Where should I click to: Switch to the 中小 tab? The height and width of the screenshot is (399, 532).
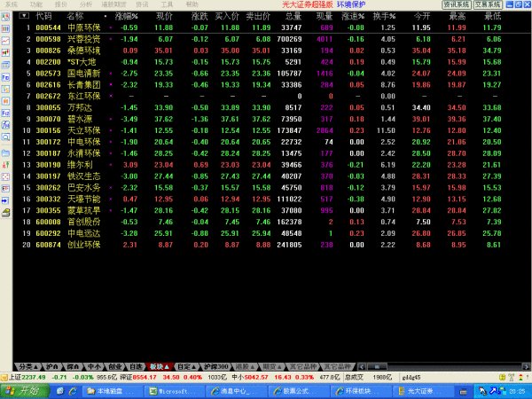click(94, 366)
